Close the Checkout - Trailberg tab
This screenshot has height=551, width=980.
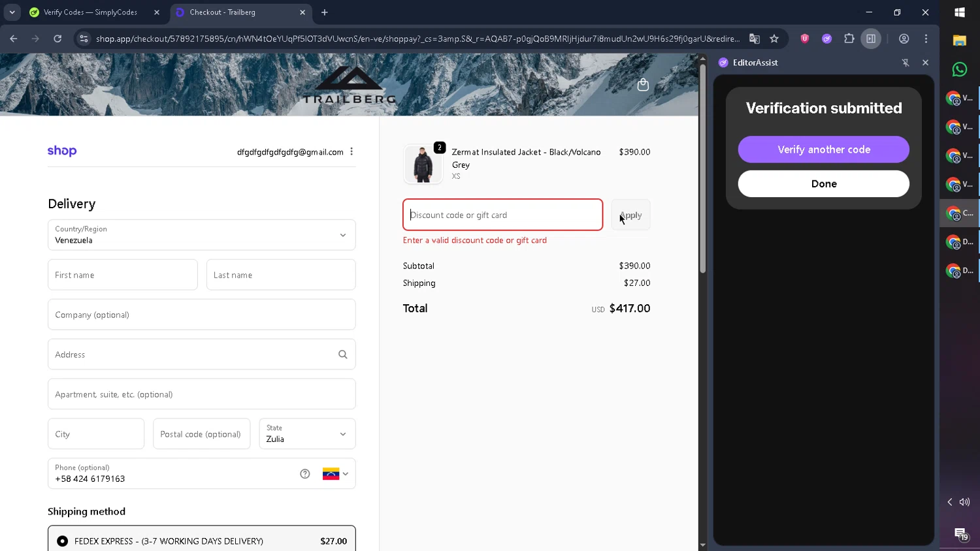pyautogui.click(x=302, y=12)
